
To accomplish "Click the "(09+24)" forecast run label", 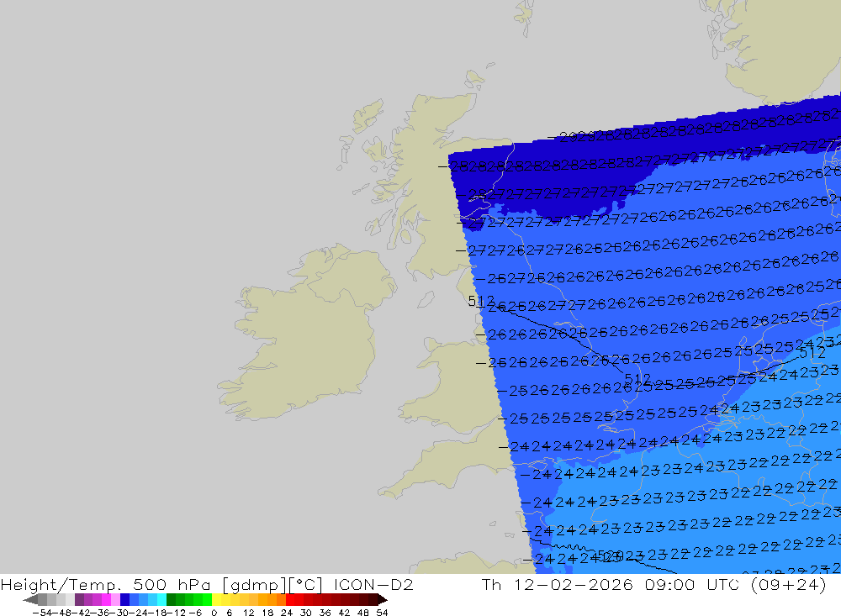I will point(788,584).
